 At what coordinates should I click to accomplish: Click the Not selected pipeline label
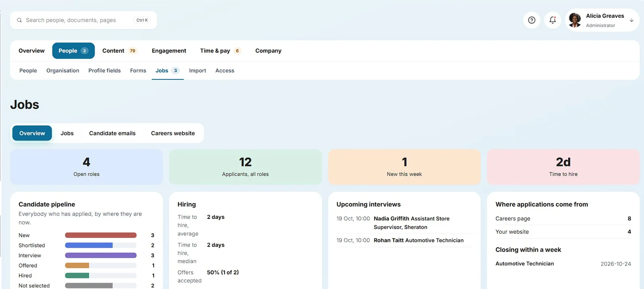tap(34, 286)
